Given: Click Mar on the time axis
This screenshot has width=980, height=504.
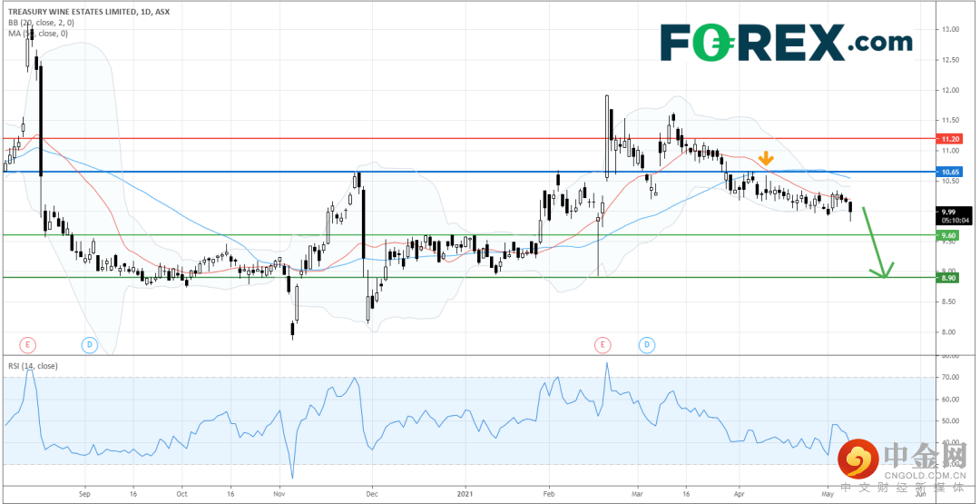Looking at the screenshot, I should pos(639,493).
